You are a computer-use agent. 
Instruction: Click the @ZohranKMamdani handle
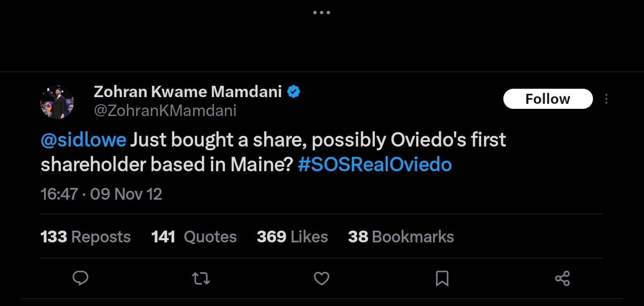pos(165,111)
